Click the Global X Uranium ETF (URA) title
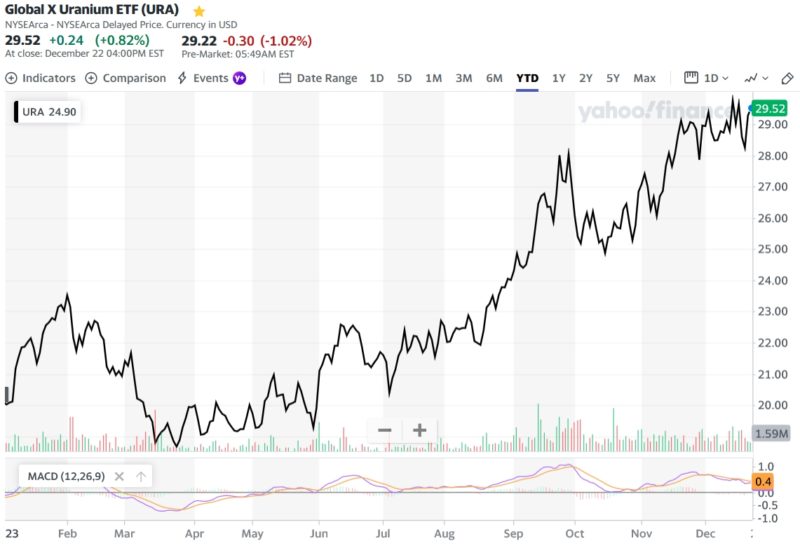The width and height of the screenshot is (800, 555). coord(92,10)
